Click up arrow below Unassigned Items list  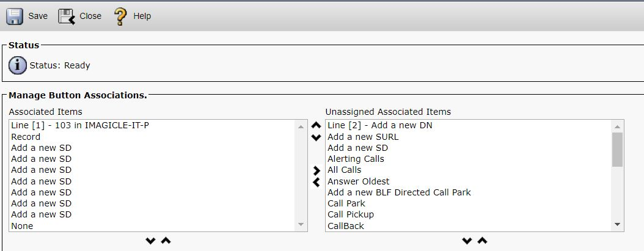coord(482,241)
